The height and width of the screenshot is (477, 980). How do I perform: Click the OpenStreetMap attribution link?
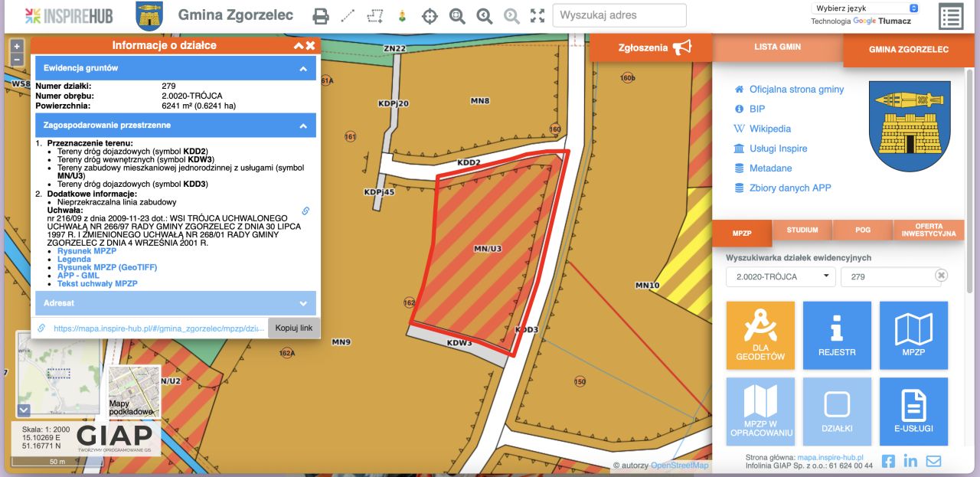[x=680, y=466]
